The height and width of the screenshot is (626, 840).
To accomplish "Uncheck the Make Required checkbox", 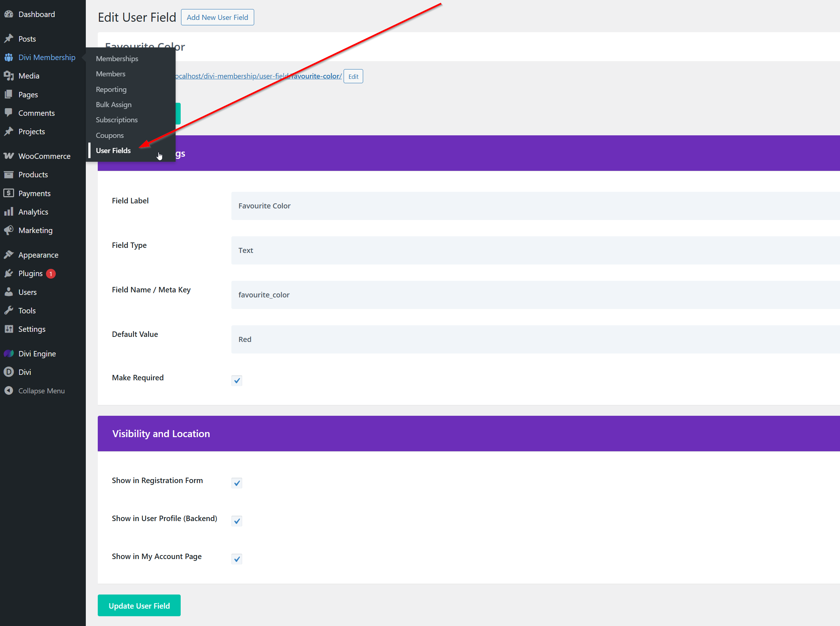I will [x=236, y=380].
